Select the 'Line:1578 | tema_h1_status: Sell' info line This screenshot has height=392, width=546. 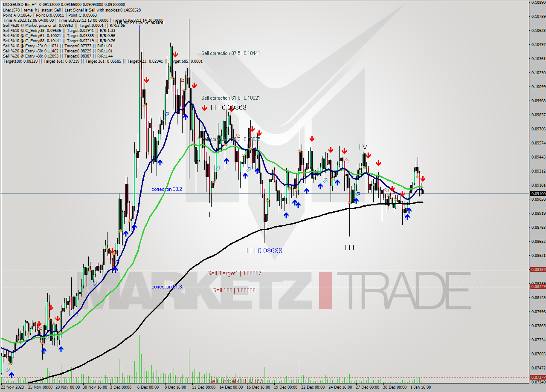[x=72, y=10]
